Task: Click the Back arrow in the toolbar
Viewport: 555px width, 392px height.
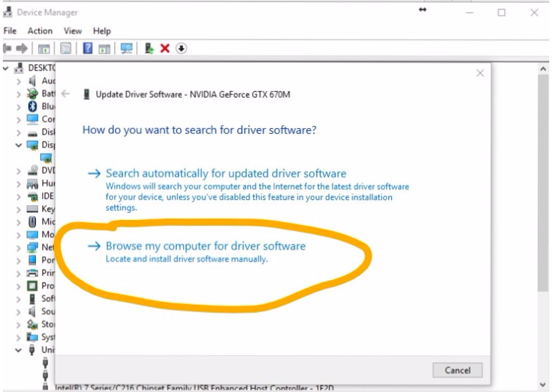Action: tap(7, 48)
